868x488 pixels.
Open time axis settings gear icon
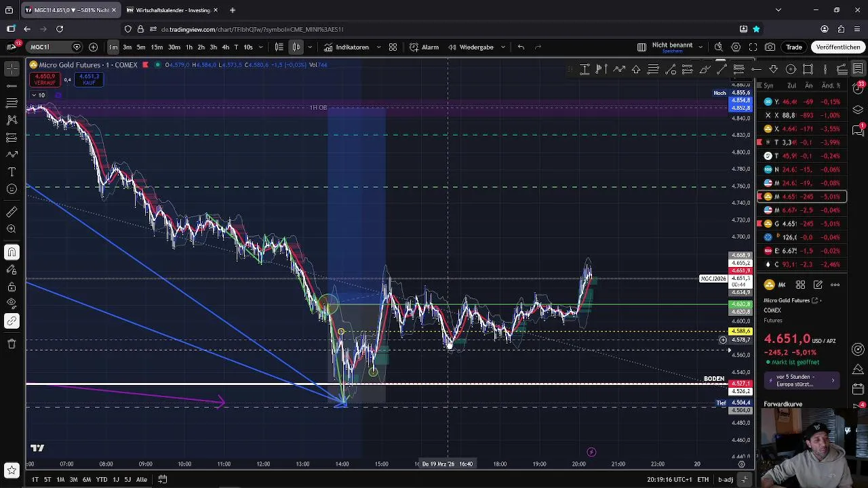[x=742, y=464]
